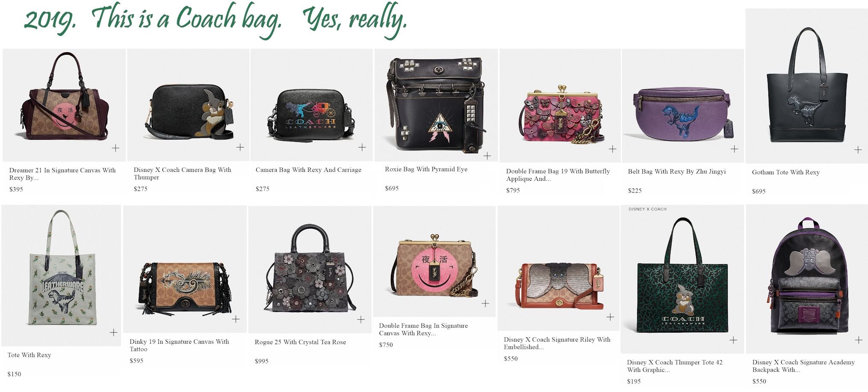This screenshot has width=868, height=392.
Task: Click plus icon on purple Belt Bag
Action: tap(734, 149)
